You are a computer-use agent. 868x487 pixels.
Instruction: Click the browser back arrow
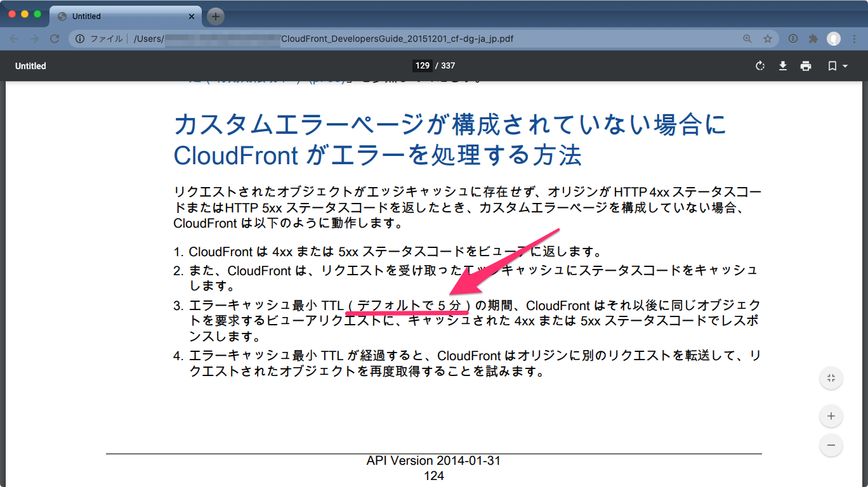tap(14, 39)
